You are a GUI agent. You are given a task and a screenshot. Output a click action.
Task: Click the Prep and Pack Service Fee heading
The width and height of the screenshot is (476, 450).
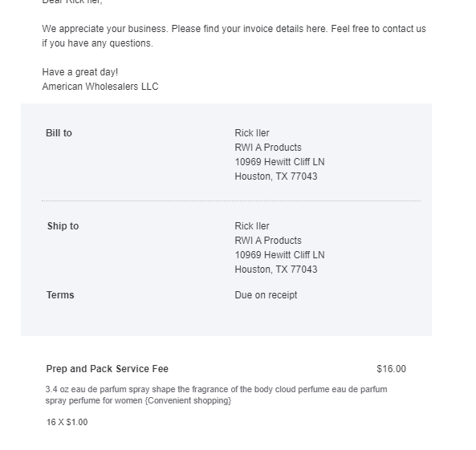click(108, 369)
